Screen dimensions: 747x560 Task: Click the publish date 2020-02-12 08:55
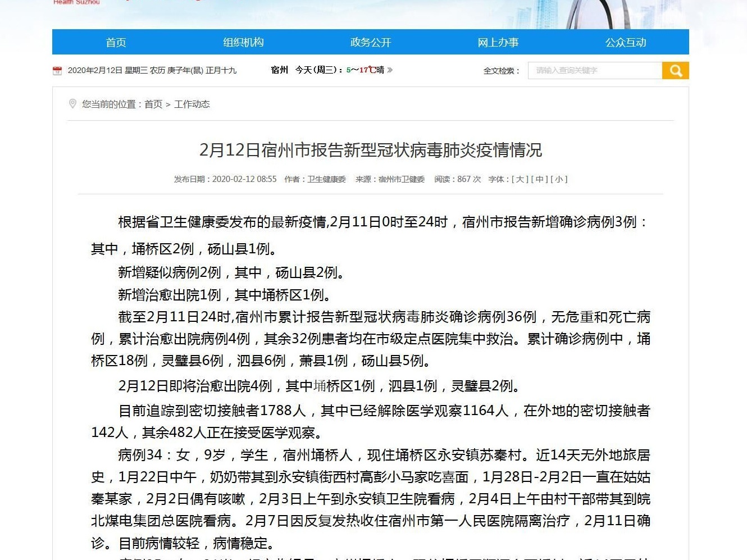[225, 179]
